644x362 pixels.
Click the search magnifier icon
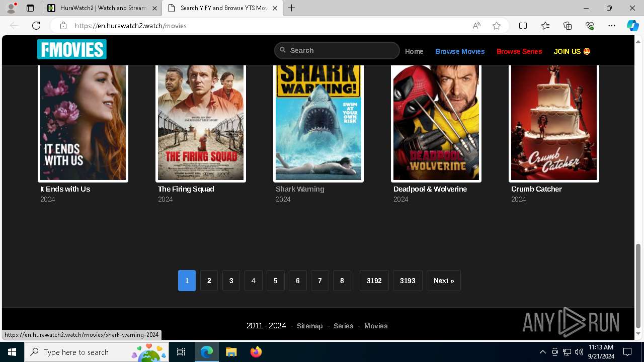click(283, 50)
